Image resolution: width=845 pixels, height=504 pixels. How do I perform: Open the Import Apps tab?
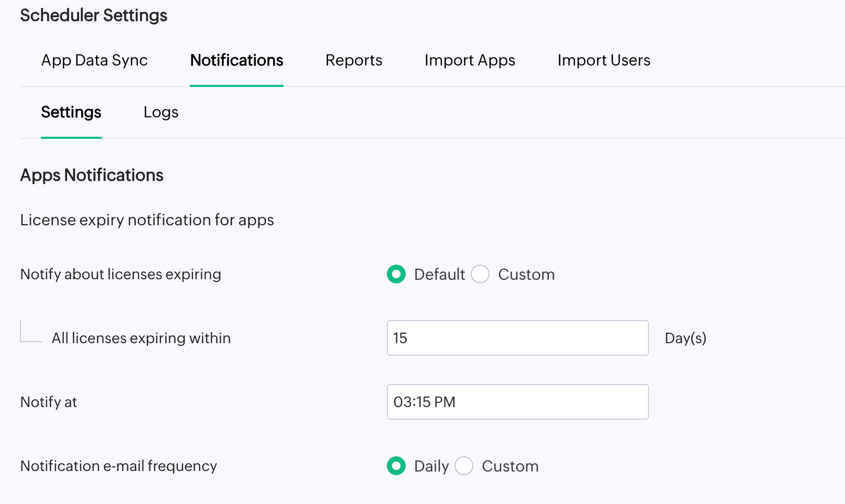(470, 60)
